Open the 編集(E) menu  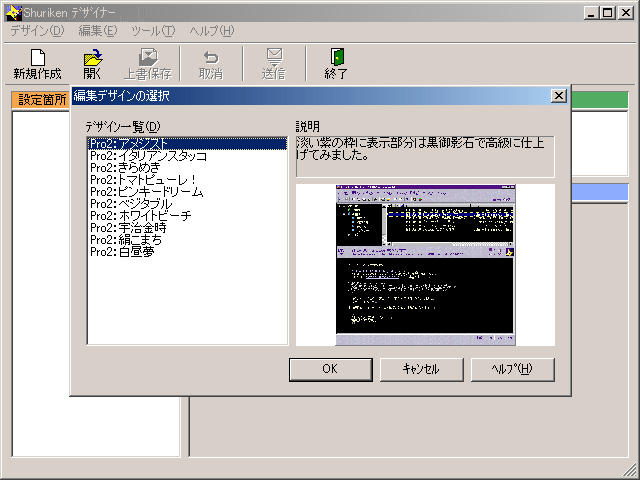point(98,31)
